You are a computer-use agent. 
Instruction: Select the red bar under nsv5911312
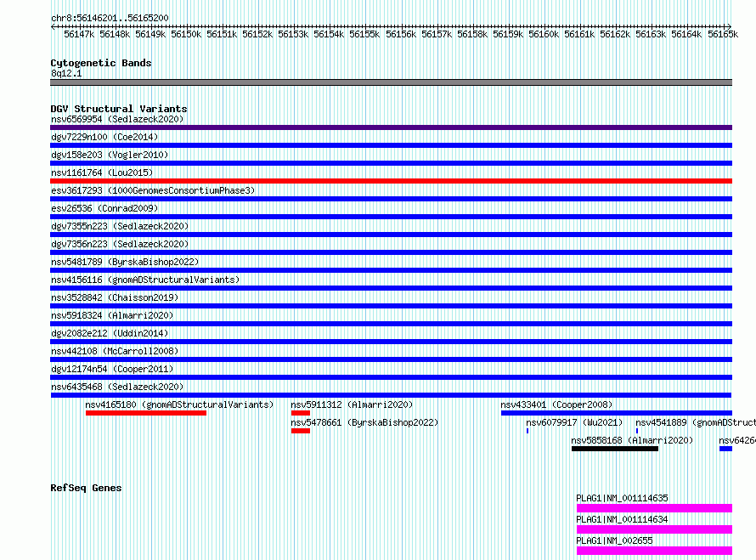(301, 413)
